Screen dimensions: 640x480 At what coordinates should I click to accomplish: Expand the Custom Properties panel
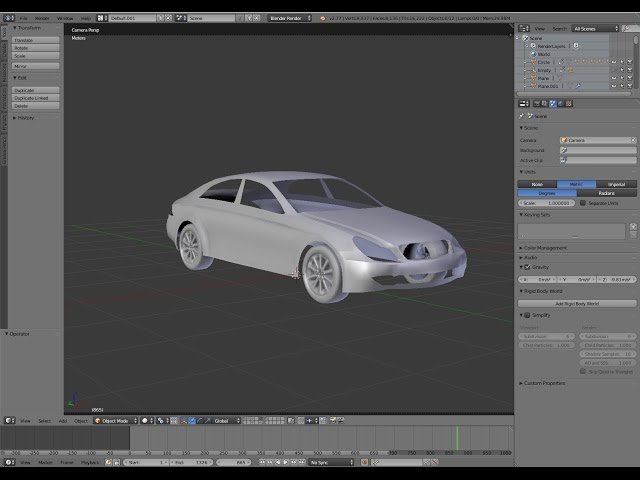[542, 383]
